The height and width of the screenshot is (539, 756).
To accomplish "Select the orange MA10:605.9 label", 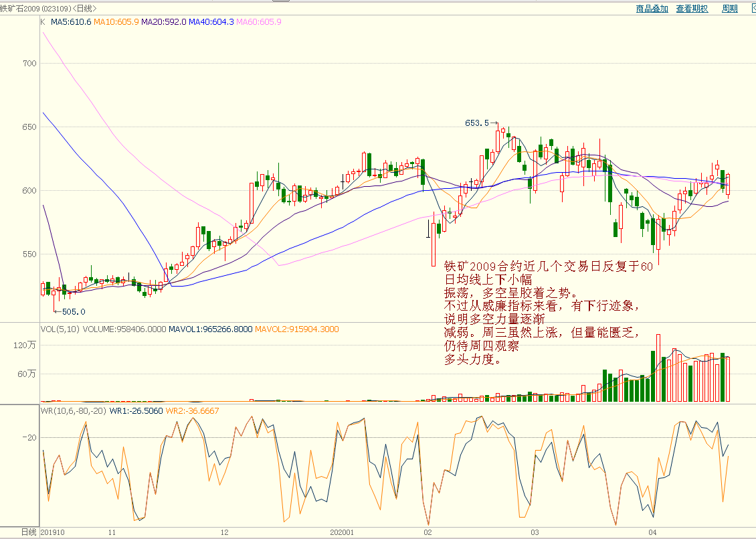I will (x=116, y=22).
